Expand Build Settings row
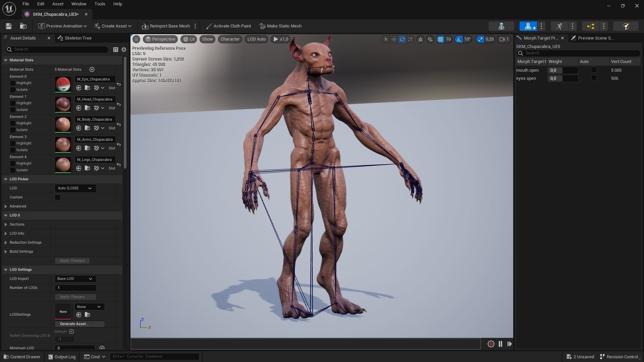The height and width of the screenshot is (362, 644). point(6,252)
